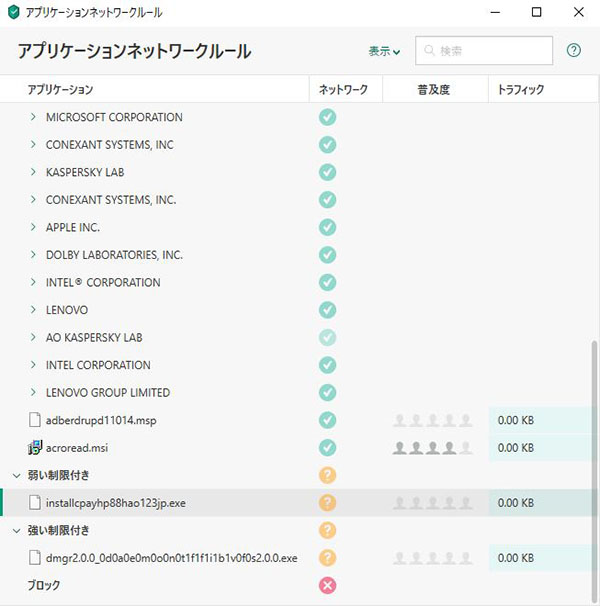This screenshot has width=600, height=606.
Task: Click the question mark icon for 強い制限付き group
Action: tap(327, 530)
